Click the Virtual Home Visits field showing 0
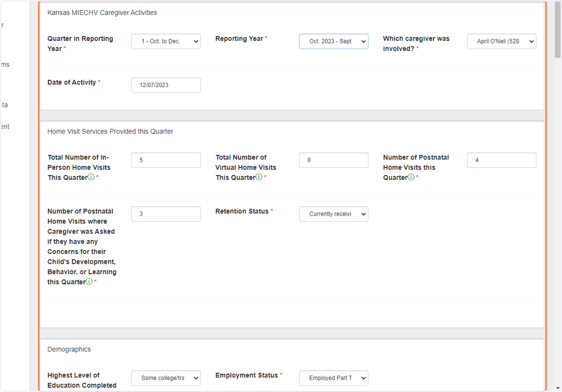The image size is (562, 392). pos(334,160)
